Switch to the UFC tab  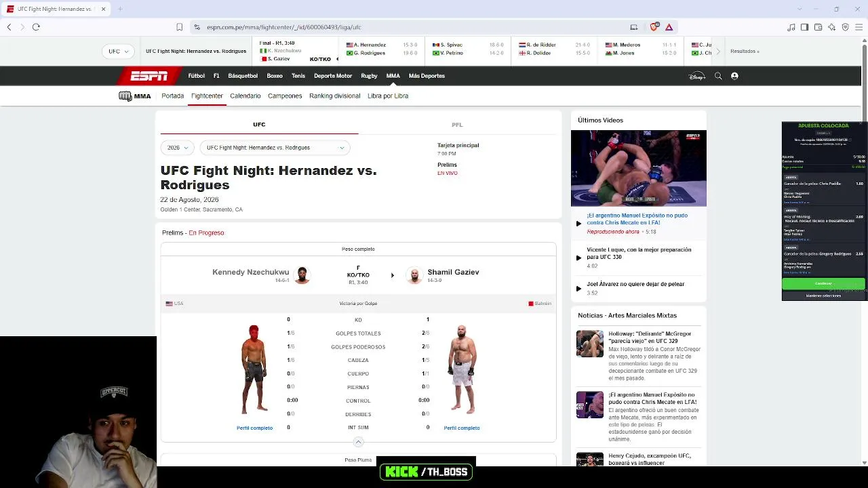coord(259,125)
